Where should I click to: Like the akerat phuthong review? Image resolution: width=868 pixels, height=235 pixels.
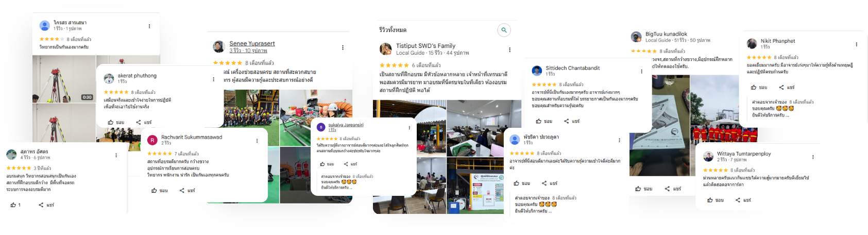[x=116, y=122]
